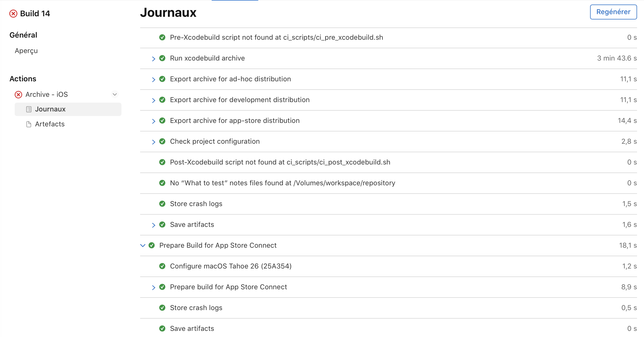Open the Archive - iOS action

click(x=47, y=94)
